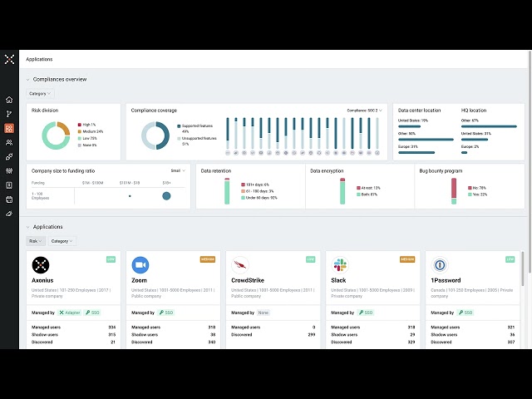Click the SSO key tag on 1Password card
The image size is (532, 399).
(465, 313)
